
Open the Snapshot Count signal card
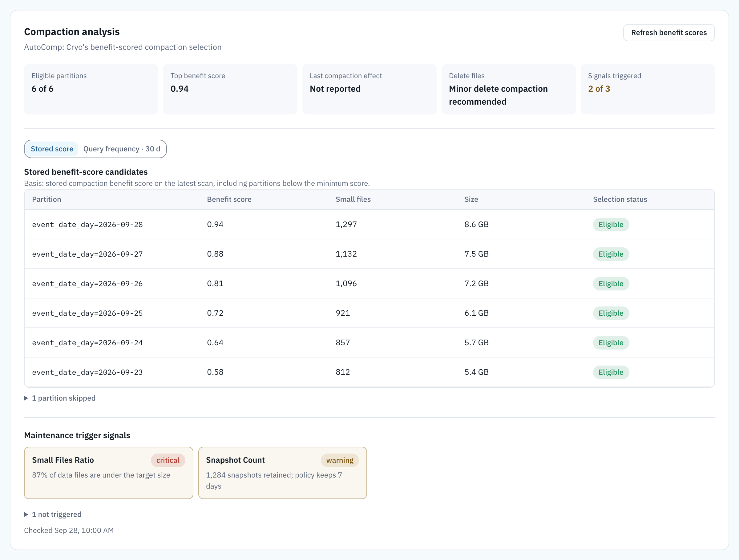click(282, 473)
